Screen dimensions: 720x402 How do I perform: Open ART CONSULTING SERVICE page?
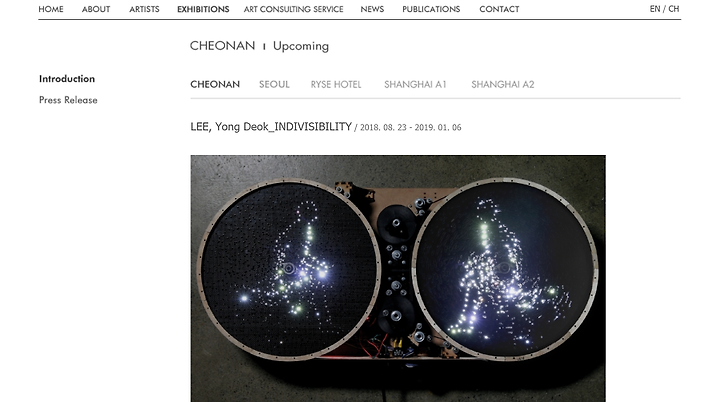pyautogui.click(x=293, y=9)
